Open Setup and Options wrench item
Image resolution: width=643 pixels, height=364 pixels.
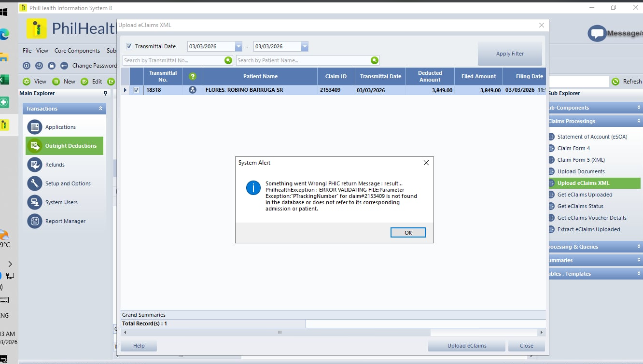point(35,183)
